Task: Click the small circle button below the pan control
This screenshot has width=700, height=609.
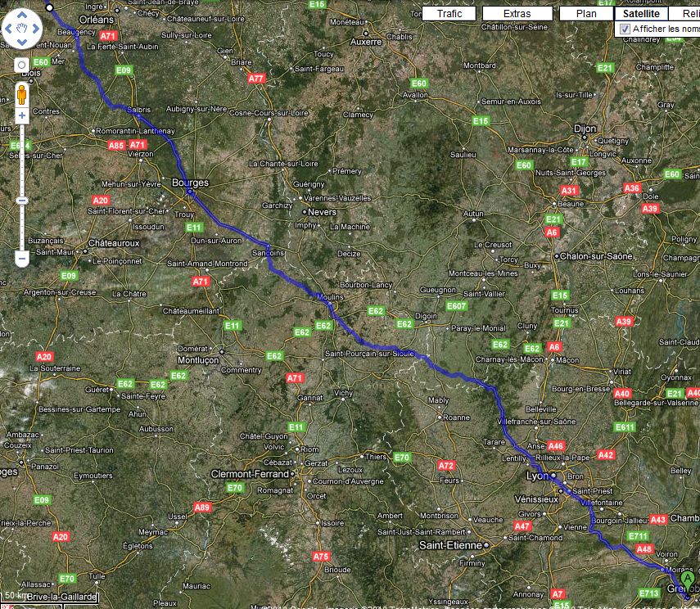Action: (x=22, y=64)
